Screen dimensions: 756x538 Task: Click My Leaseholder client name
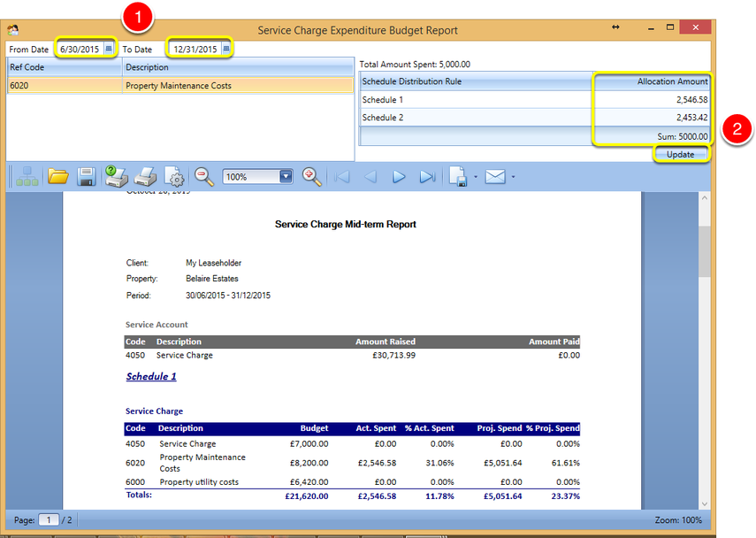click(x=213, y=263)
